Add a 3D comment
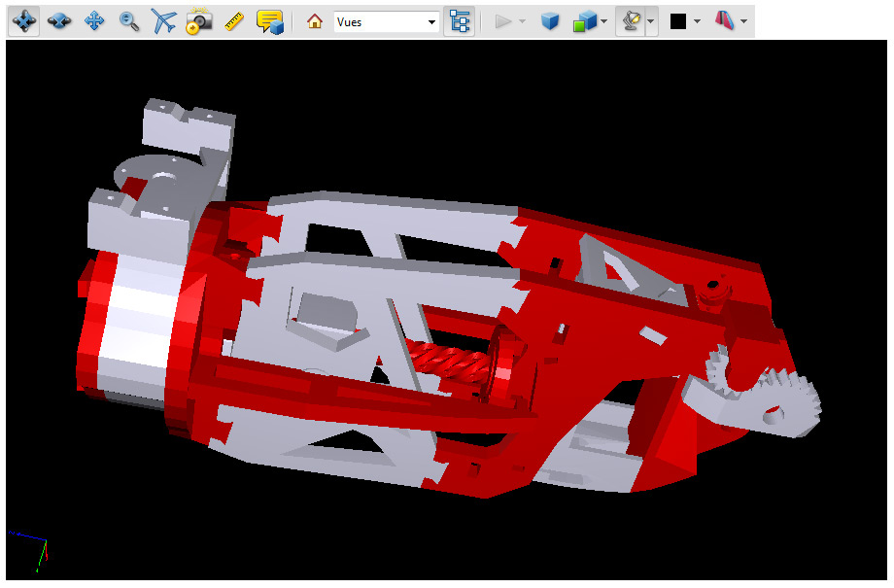The width and height of the screenshot is (894, 588). tap(269, 21)
